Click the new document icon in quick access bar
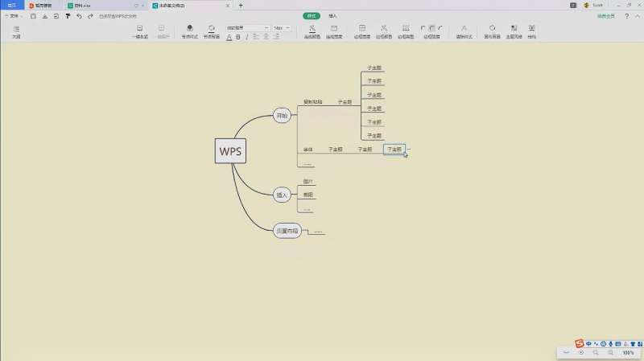 (x=33, y=16)
